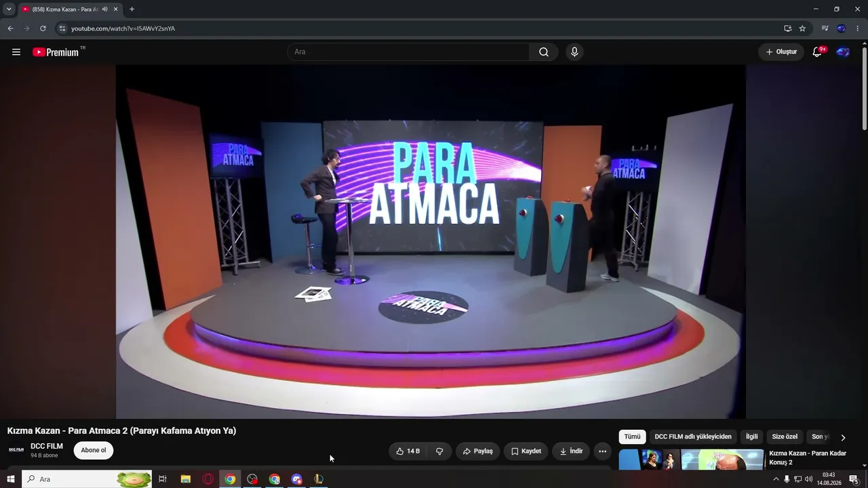Launch File Explorer from the taskbar
The width and height of the screenshot is (868, 488).
click(185, 479)
